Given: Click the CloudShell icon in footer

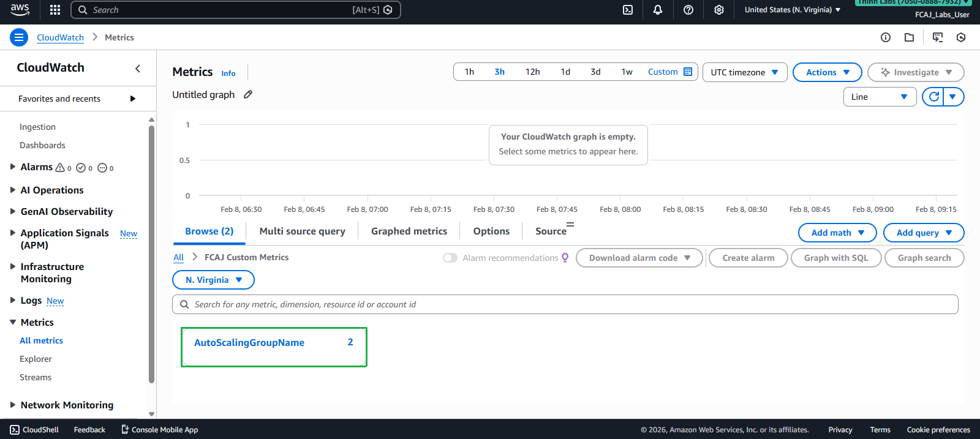Looking at the screenshot, I should 15,430.
